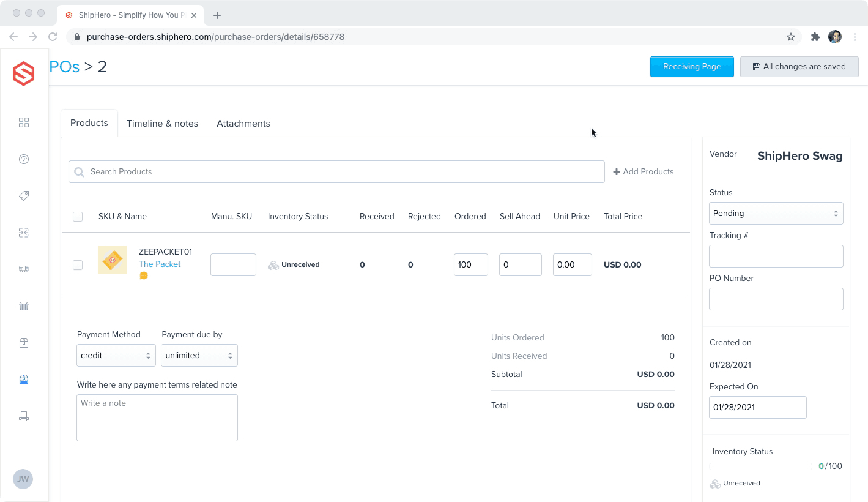Click the Search Products field
The width and height of the screenshot is (868, 502).
(x=336, y=172)
